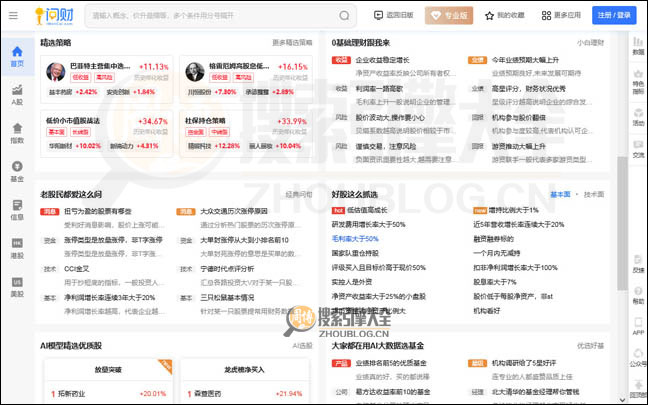This screenshot has width=648, height=405.
Task: Click 增持比例大于1% new filter
Action: click(513, 210)
